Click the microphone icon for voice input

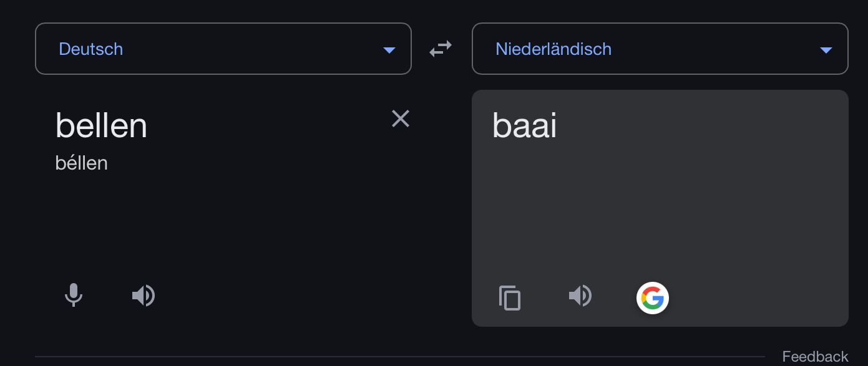pos(74,295)
